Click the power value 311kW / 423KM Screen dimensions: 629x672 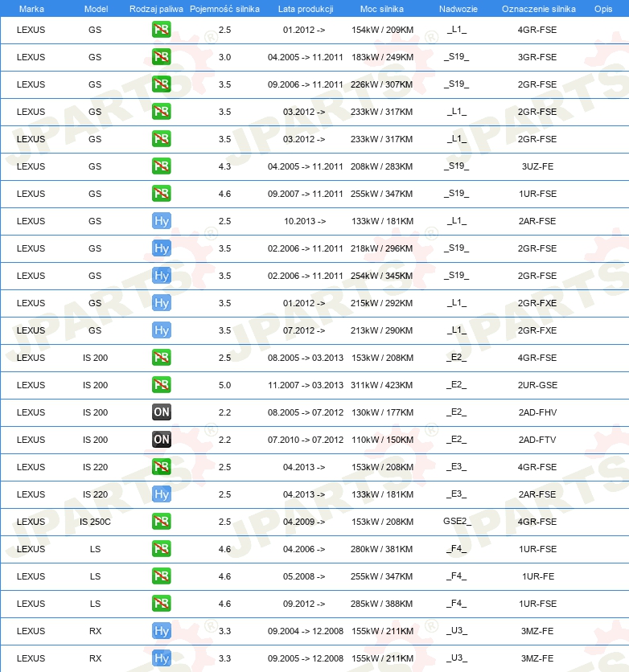click(381, 385)
